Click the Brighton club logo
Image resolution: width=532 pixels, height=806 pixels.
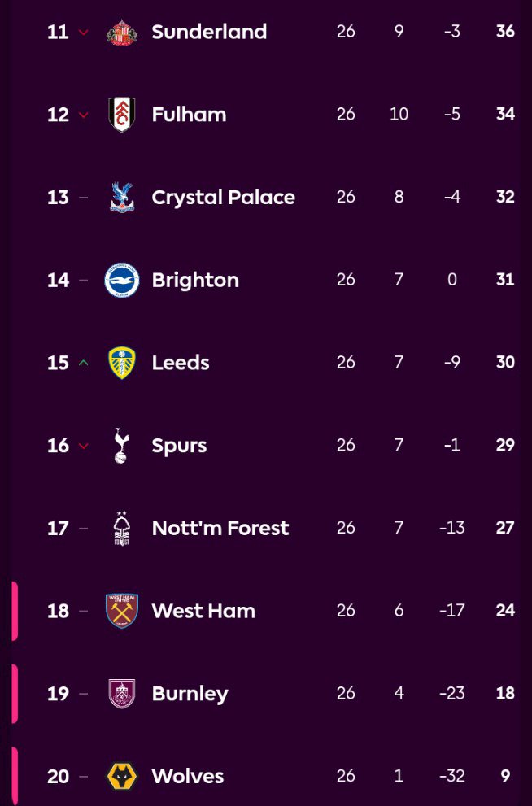point(122,281)
